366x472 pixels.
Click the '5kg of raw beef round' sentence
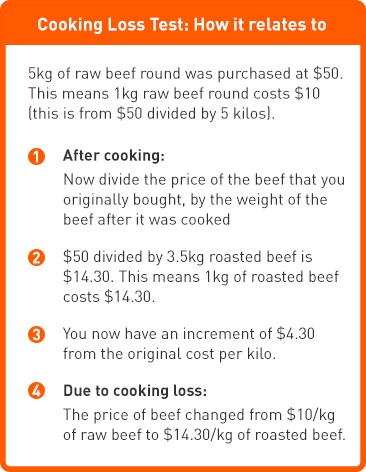[186, 74]
